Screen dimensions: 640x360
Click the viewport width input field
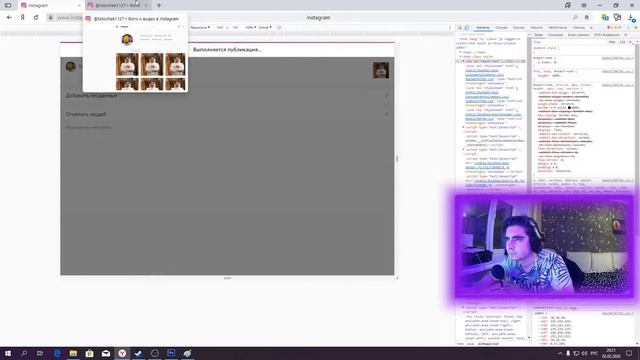pyautogui.click(x=220, y=27)
